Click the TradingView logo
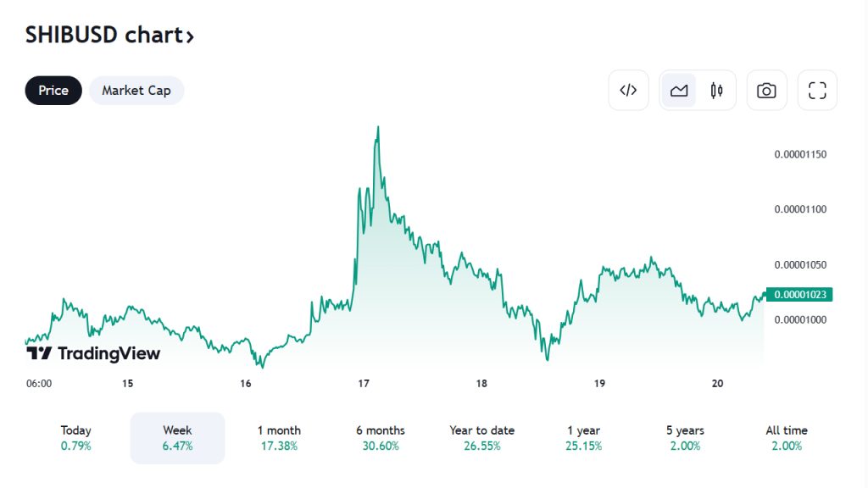 click(x=93, y=353)
